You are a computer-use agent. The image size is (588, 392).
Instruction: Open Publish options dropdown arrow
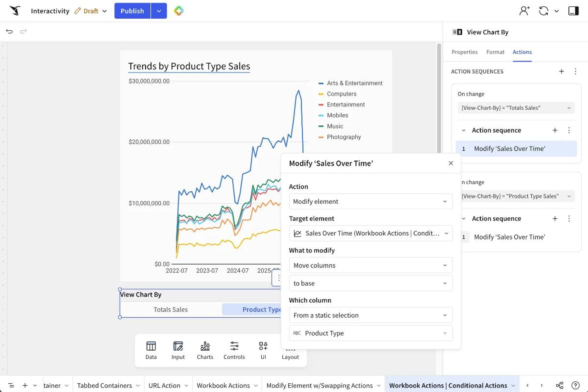pyautogui.click(x=159, y=11)
